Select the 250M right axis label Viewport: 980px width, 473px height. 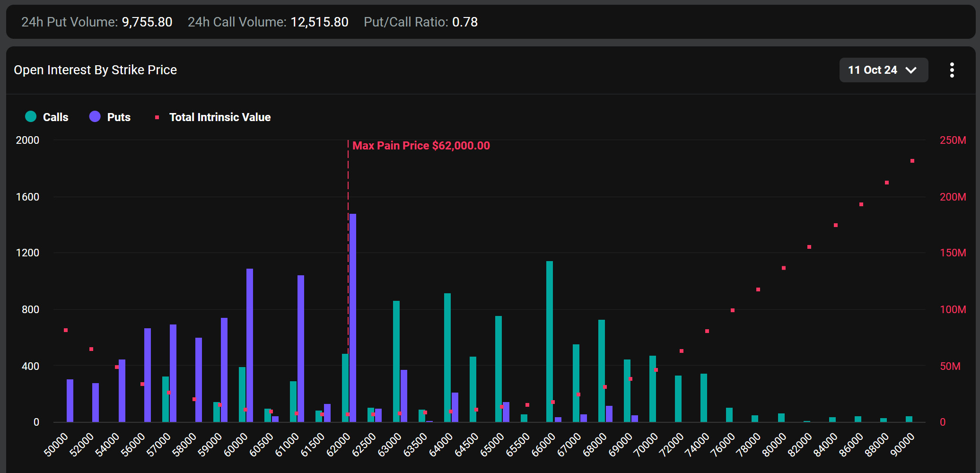pyautogui.click(x=953, y=140)
